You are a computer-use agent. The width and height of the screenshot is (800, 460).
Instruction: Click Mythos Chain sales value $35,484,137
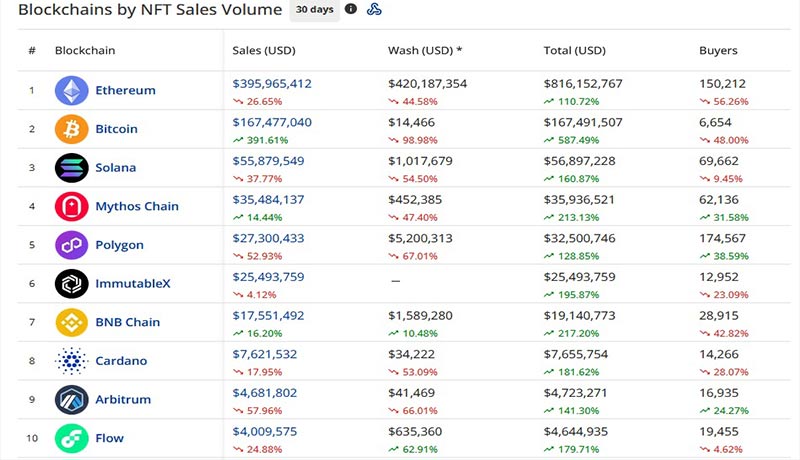click(268, 200)
